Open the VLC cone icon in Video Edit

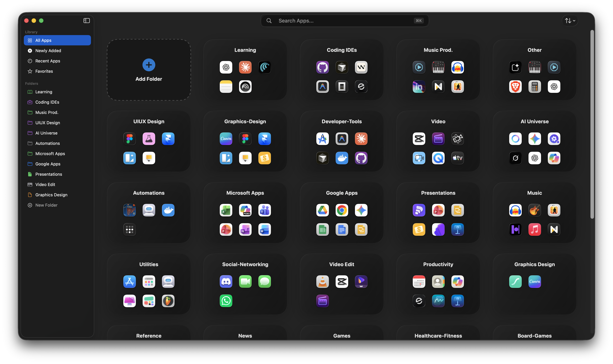pos(322,281)
